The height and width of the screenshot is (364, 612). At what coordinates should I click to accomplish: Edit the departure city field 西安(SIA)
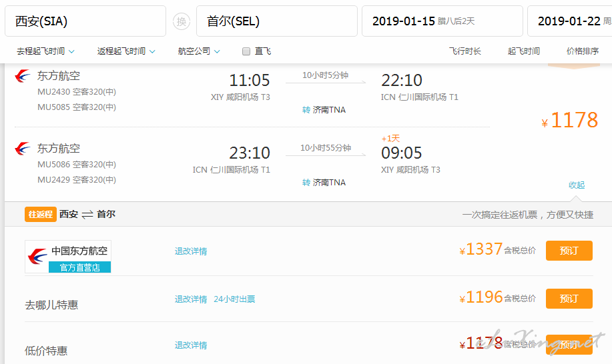[85, 21]
